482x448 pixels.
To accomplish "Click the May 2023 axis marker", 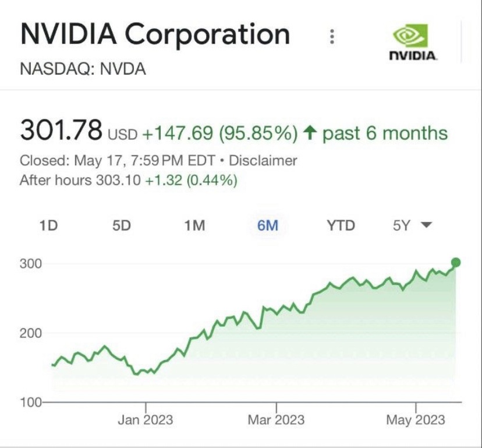I will click(416, 420).
